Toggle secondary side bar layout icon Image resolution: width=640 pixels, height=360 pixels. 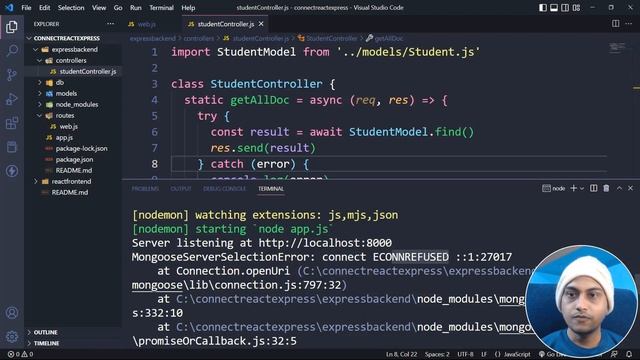(x=565, y=8)
